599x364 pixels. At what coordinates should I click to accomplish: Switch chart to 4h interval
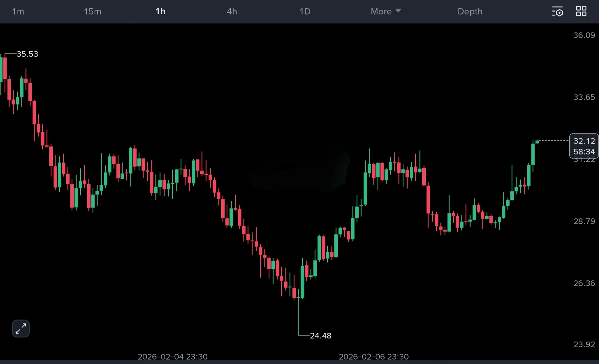[x=232, y=11]
